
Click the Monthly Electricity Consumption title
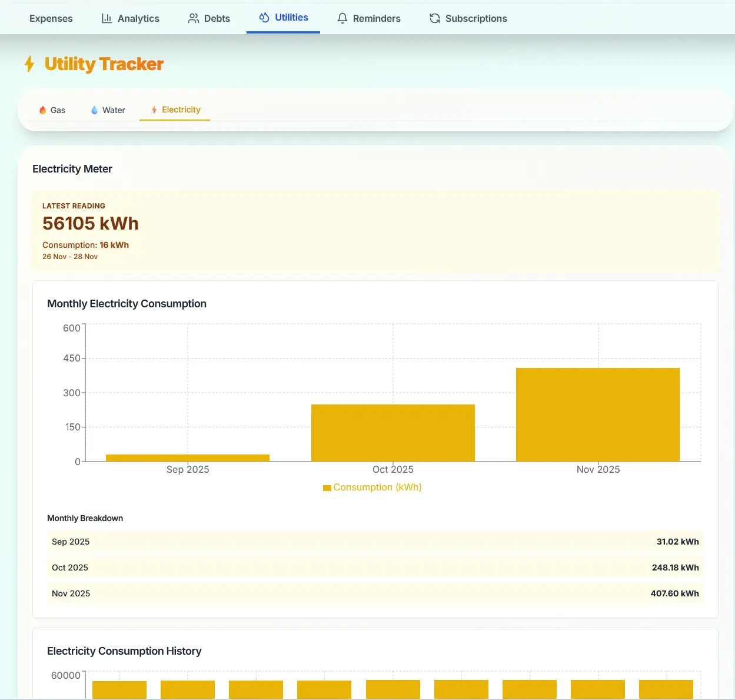click(x=127, y=304)
